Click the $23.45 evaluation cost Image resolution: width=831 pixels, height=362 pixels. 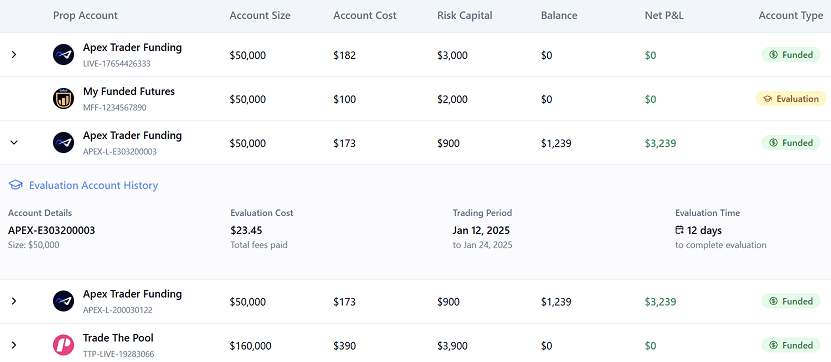(246, 231)
